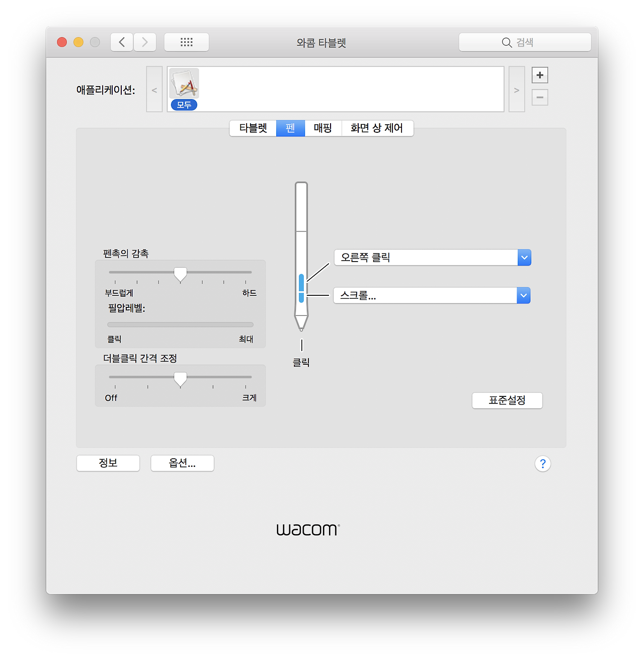644x660 pixels.
Task: Click inside the 검색 search field
Action: [526, 42]
